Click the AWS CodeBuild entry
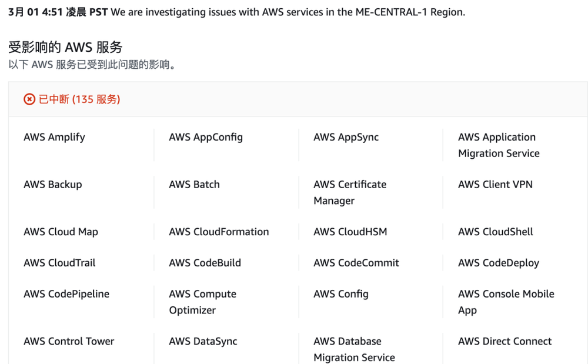Image resolution: width=588 pixels, height=364 pixels. pos(205,263)
